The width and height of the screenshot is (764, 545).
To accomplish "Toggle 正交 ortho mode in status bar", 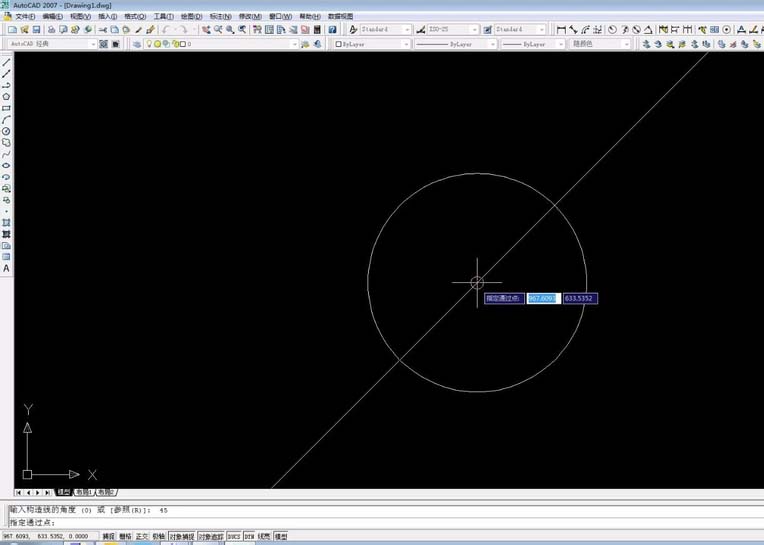I will point(141,537).
